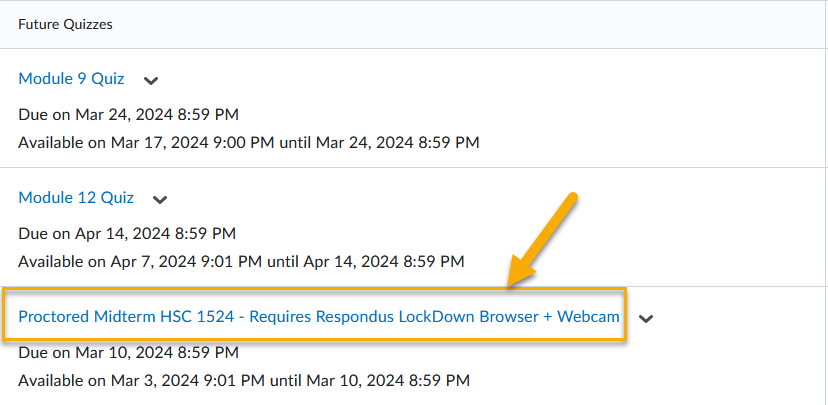Click Module 12 Quiz's 'Due on Apr 14' text
Image resolution: width=828 pixels, height=405 pixels.
pyautogui.click(x=127, y=234)
